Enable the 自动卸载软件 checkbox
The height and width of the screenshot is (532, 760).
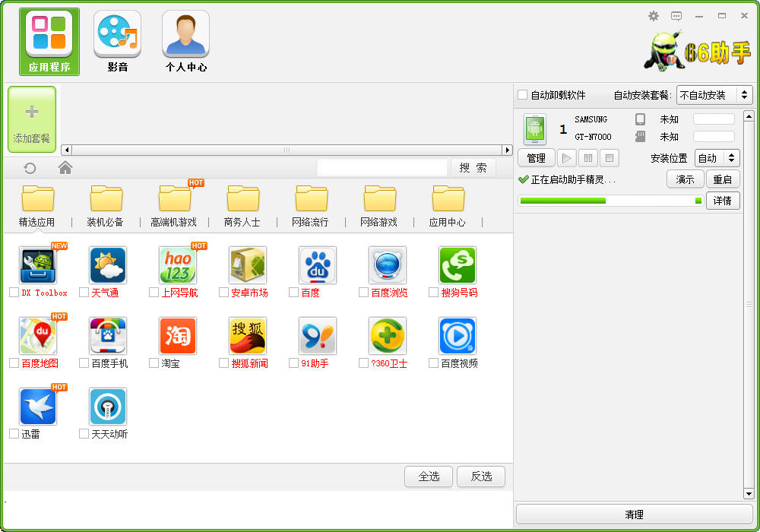[x=523, y=94]
